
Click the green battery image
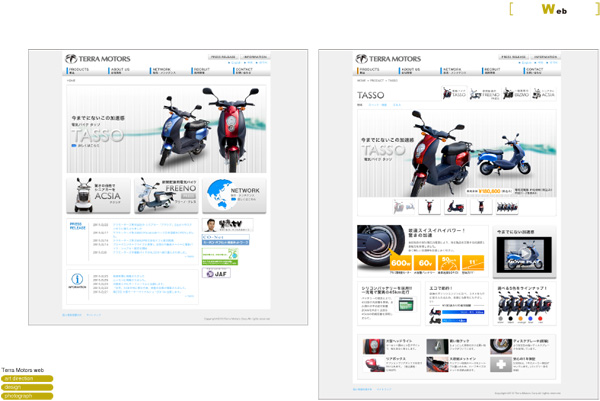pos(405,305)
